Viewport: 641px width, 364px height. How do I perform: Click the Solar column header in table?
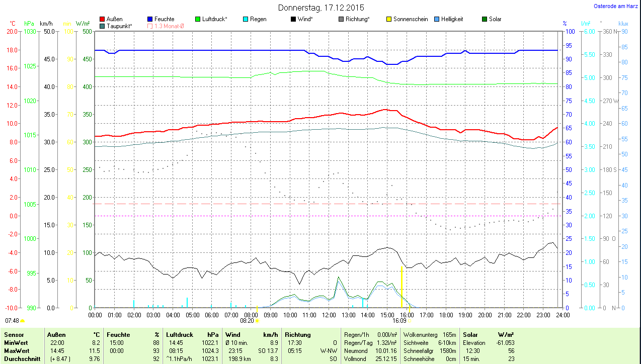point(470,334)
